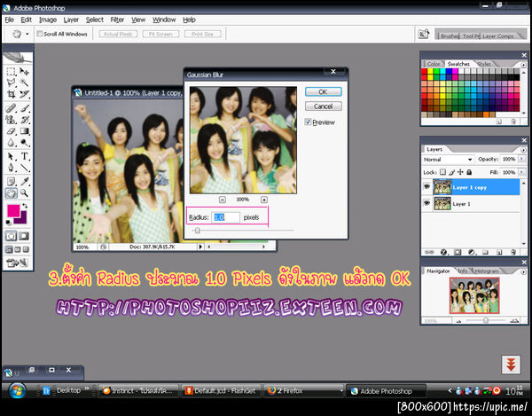This screenshot has width=532, height=416.
Task: Open the Select menu
Action: tap(94, 20)
